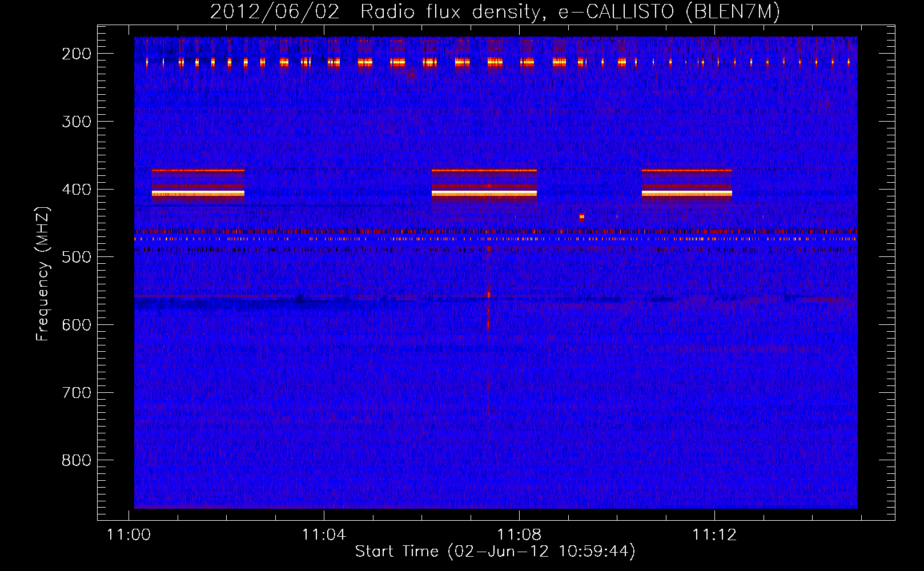The width and height of the screenshot is (924, 571).
Task: Select the 700 frequency tick label
Action: click(76, 392)
